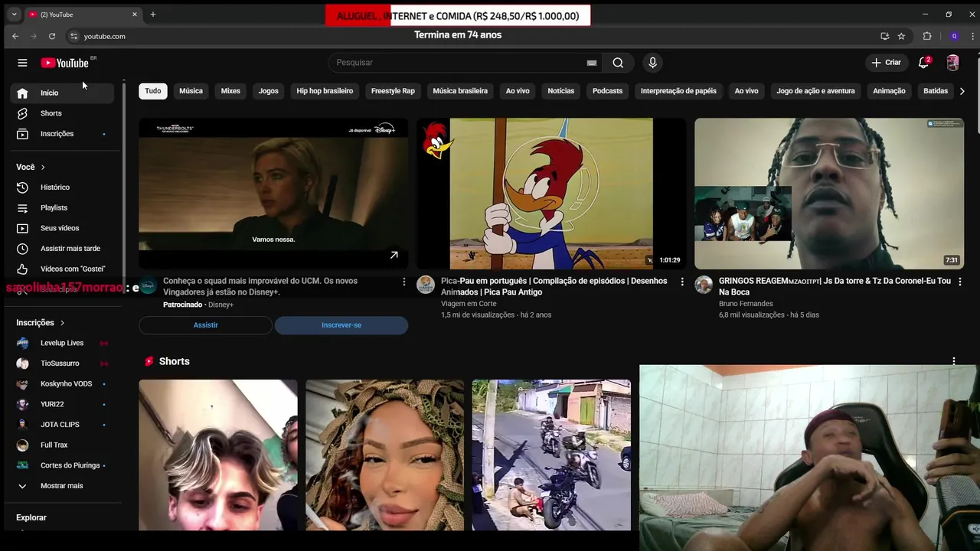Image resolution: width=980 pixels, height=551 pixels.
Task: Open the blond-haired boy Short
Action: point(218,455)
